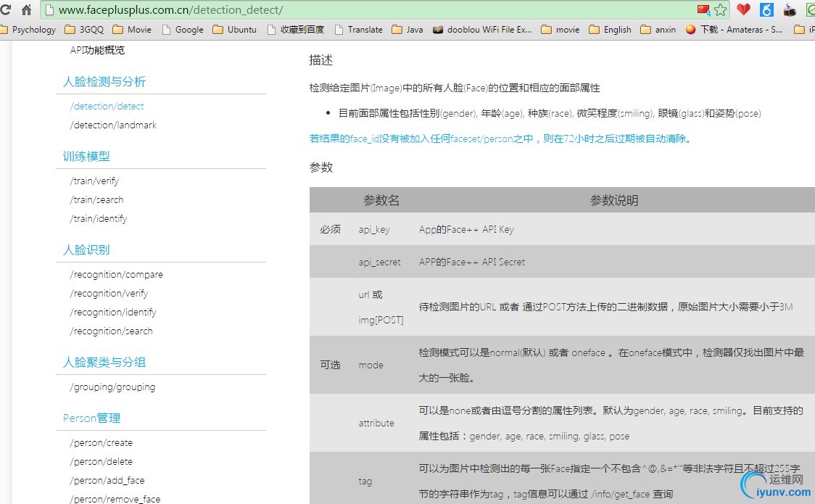Open the Translate bookmark
The image size is (815, 504).
359,30
